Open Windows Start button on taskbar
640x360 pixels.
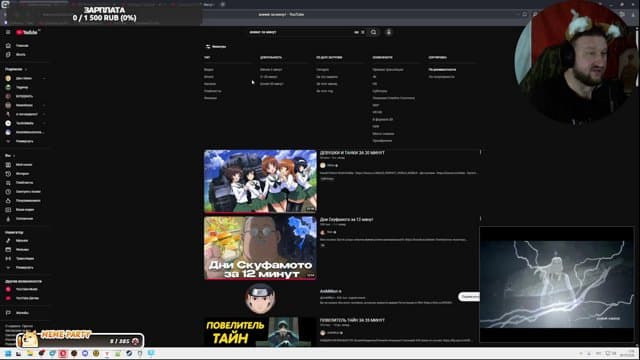(x=8, y=353)
